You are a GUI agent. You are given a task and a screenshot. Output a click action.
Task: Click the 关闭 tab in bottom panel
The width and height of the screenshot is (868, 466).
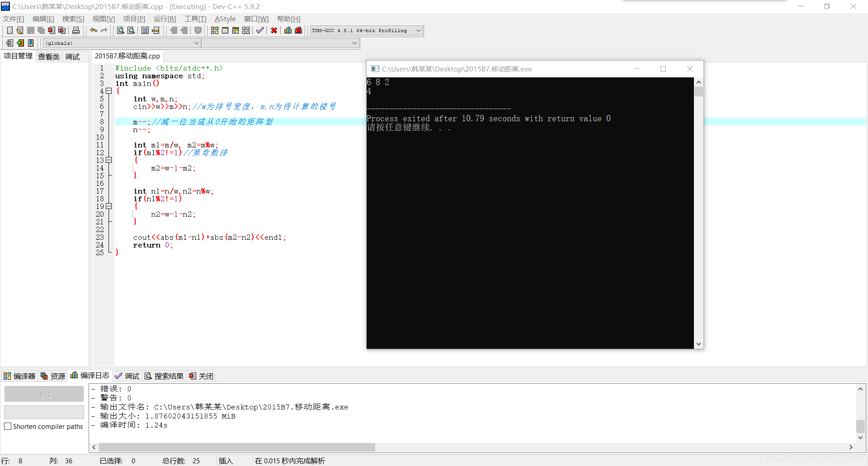201,376
